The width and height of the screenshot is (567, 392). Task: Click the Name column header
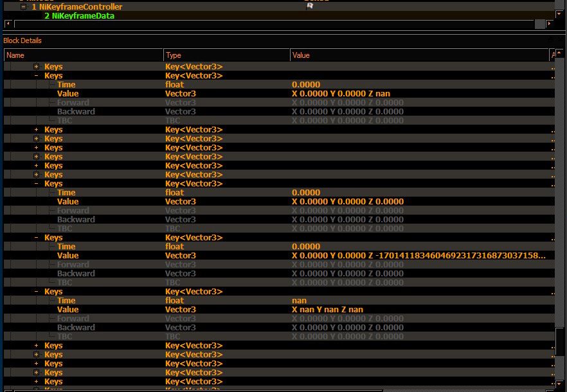click(83, 55)
